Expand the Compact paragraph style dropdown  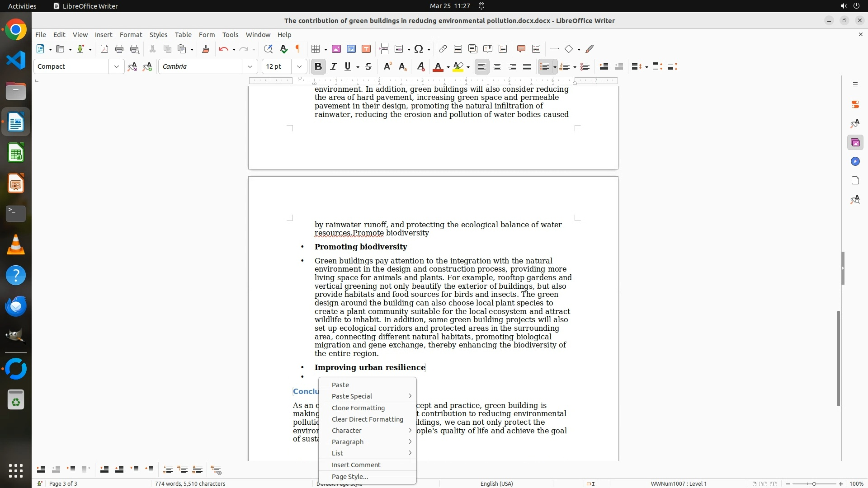pyautogui.click(x=117, y=67)
